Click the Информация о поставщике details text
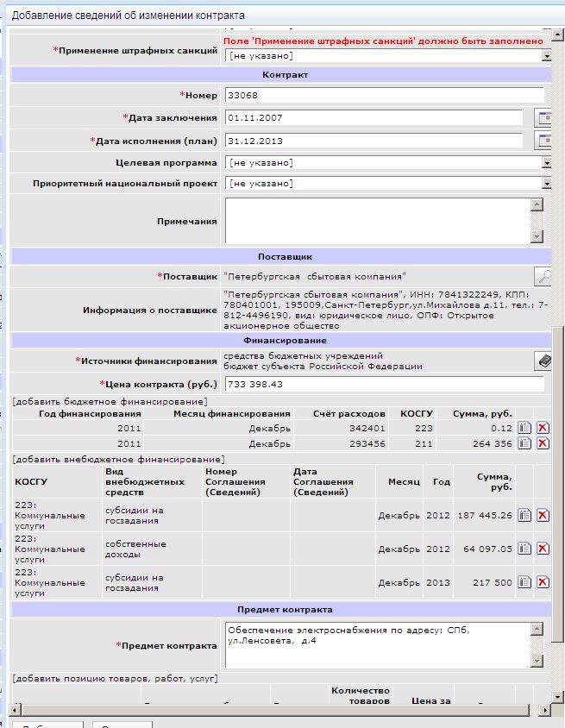The image size is (565, 728). point(386,311)
